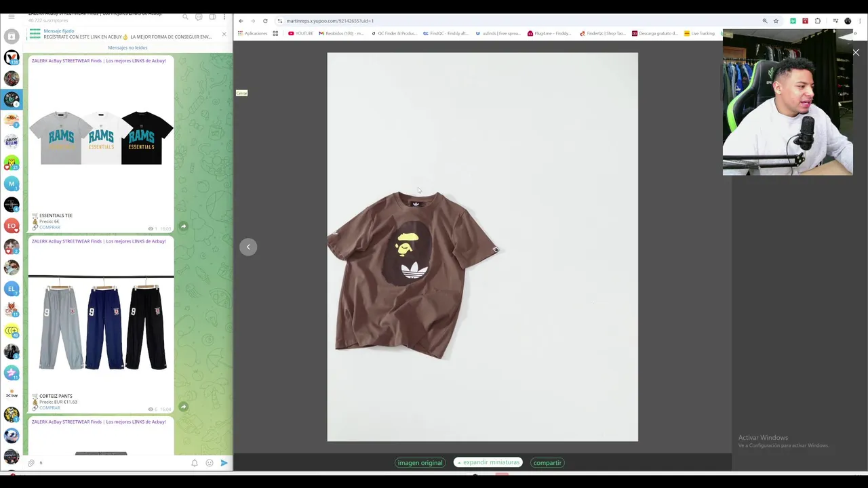Viewport: 868px width, 488px height.
Task: Go forward in the Chrome browser
Action: pyautogui.click(x=253, y=21)
